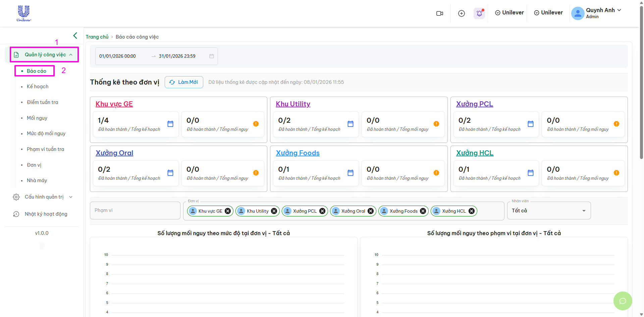Click the Phạm vi input field

point(135,210)
